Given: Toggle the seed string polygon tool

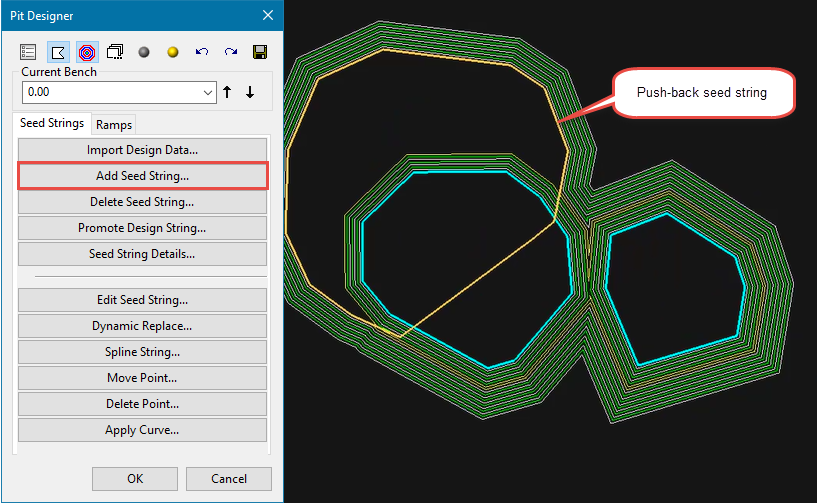Looking at the screenshot, I should [57, 51].
